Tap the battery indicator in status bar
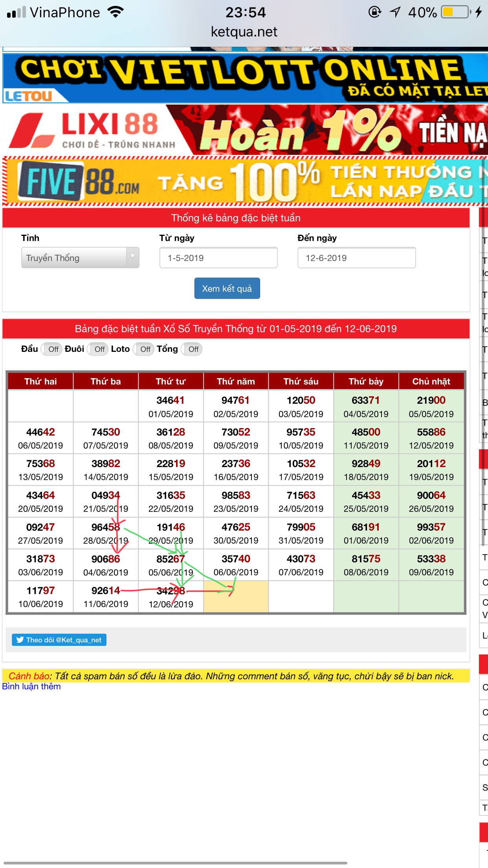The image size is (488, 868). click(x=456, y=12)
